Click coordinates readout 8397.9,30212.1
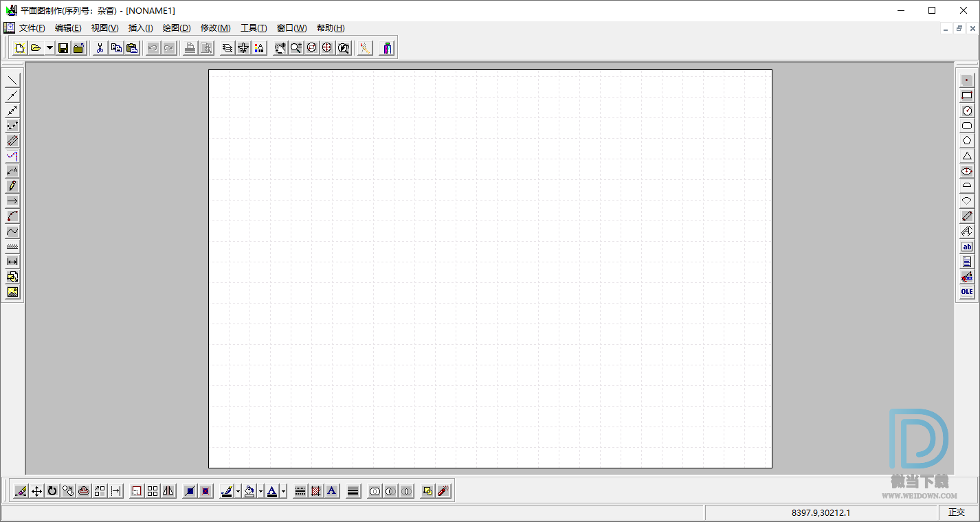The height and width of the screenshot is (522, 980). pyautogui.click(x=821, y=512)
